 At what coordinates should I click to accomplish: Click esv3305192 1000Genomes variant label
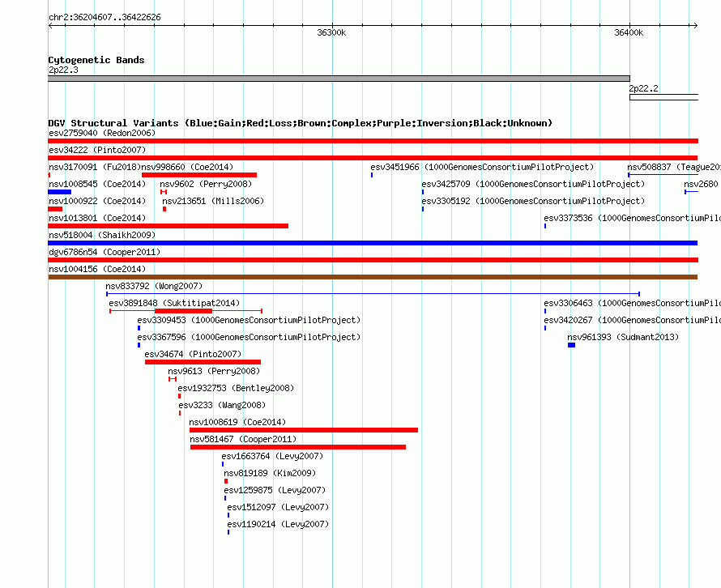(x=533, y=201)
